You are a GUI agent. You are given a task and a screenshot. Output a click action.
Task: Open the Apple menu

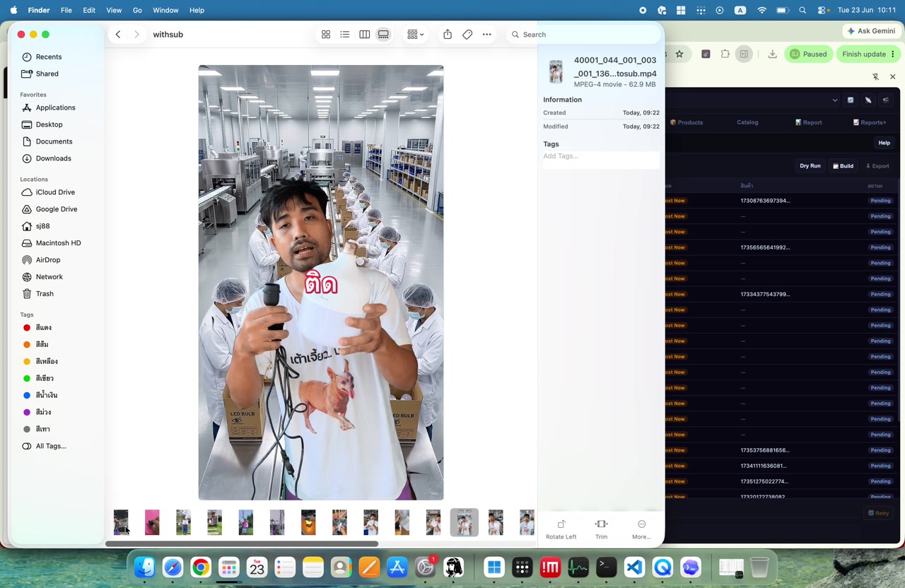pos(13,11)
